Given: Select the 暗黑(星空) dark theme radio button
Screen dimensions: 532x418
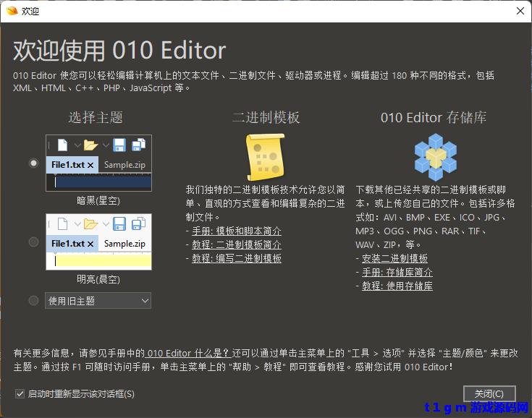Looking at the screenshot, I should (33, 163).
